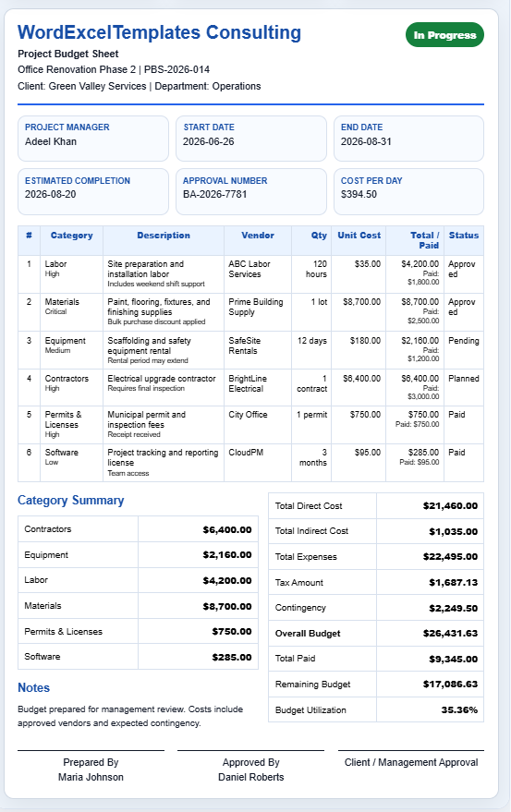Click Labor summary amount $4,200.00
Screen dimensions: 511x812
click(x=227, y=580)
